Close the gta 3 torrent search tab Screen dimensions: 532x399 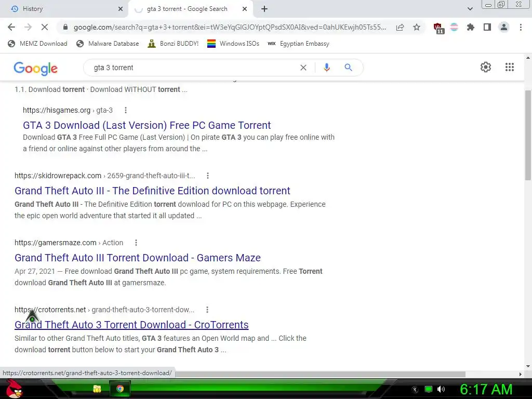[245, 9]
